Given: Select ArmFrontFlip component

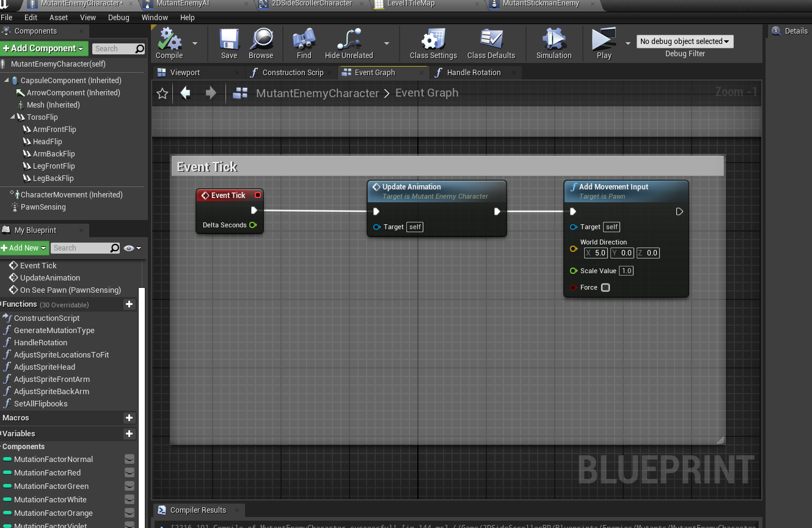Looking at the screenshot, I should pyautogui.click(x=54, y=130).
